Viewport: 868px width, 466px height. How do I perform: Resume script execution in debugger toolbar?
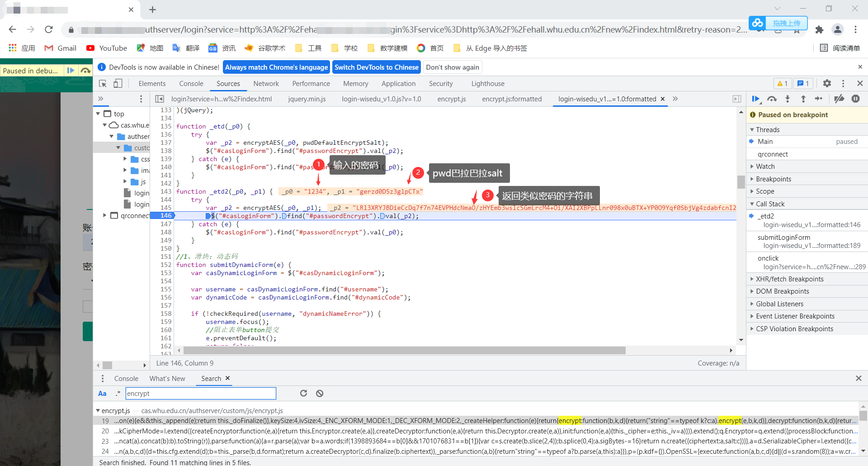tap(756, 99)
